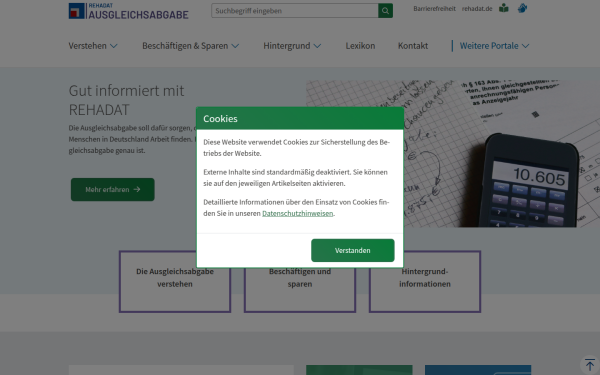This screenshot has height=375, width=600.
Task: Open the Die Ausgleichsabgabe verstehen tile
Action: [175, 282]
